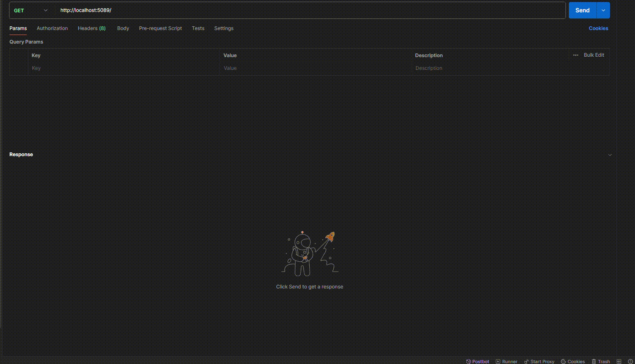Image resolution: width=635 pixels, height=364 pixels.
Task: Open the Pre-request Script tab
Action: point(160,28)
